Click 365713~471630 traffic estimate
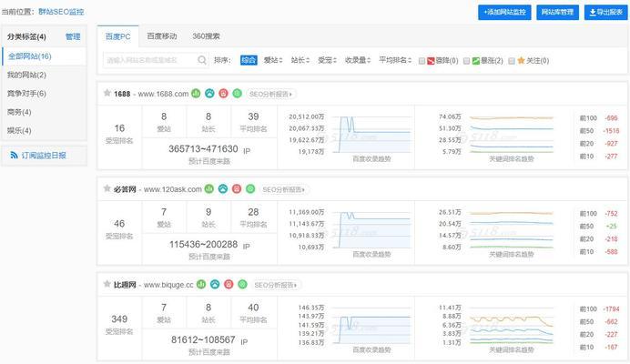 pyautogui.click(x=203, y=148)
